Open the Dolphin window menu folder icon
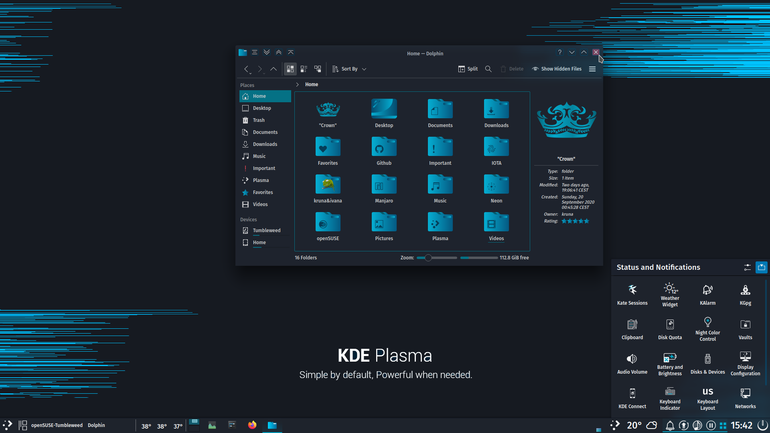This screenshot has width=770, height=433. pyautogui.click(x=243, y=52)
